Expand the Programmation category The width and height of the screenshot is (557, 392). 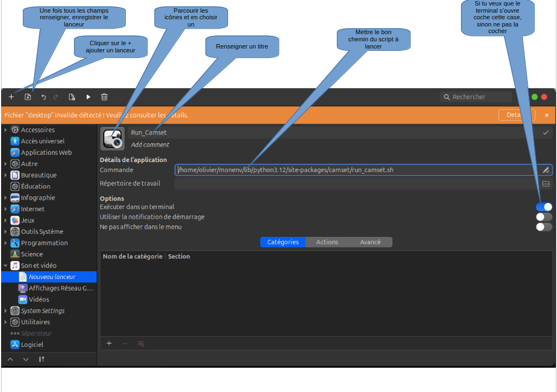point(6,243)
